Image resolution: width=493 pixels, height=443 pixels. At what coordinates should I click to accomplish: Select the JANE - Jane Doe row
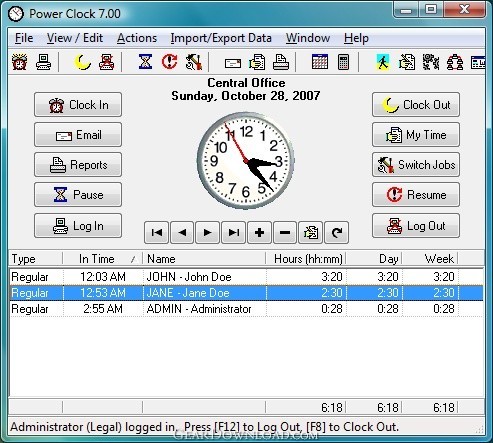[246, 293]
